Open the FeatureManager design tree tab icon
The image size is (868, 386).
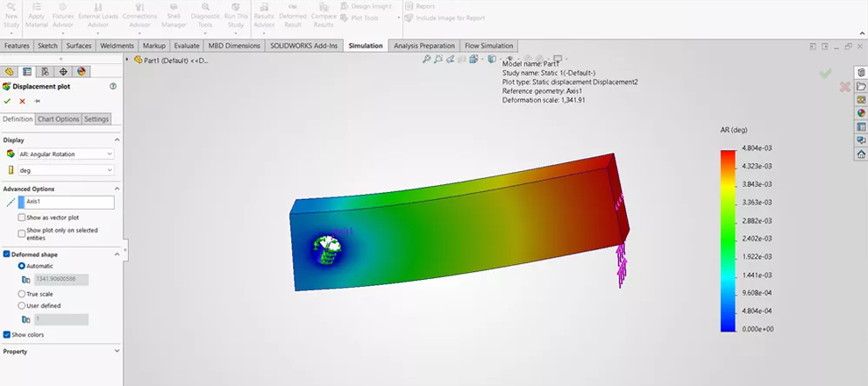8,71
